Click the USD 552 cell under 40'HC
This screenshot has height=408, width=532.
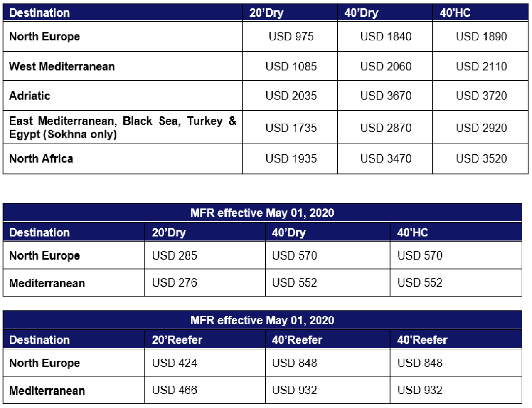click(x=456, y=283)
